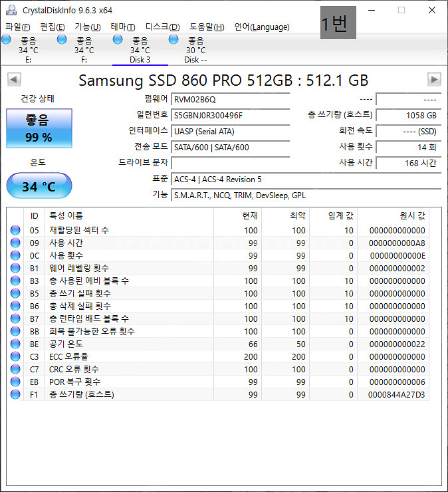Image resolution: width=448 pixels, height=492 pixels.
Task: Click raw value 0000000000A8
Action: [397, 243]
